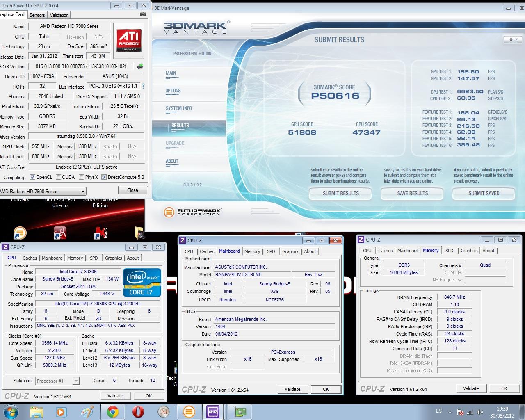The image size is (525, 420).
Task: Click the Futuremark Corporation logo
Action: pos(192,212)
